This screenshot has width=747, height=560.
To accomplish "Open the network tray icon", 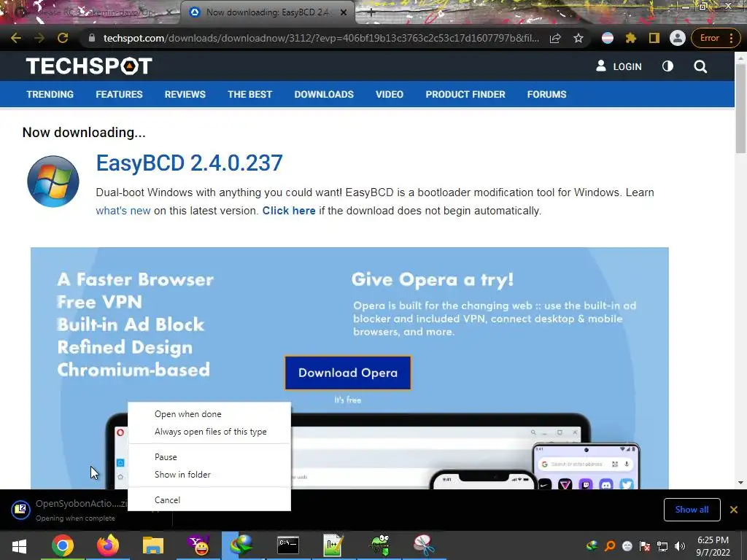I will (662, 545).
